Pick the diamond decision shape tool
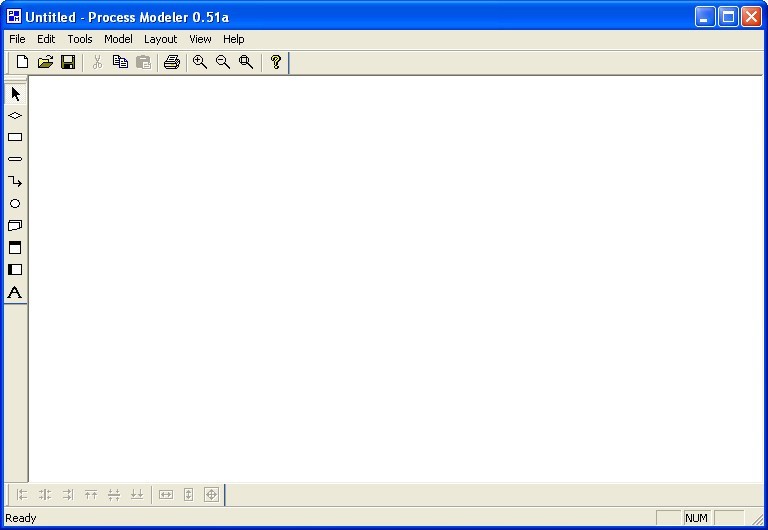 [x=15, y=116]
